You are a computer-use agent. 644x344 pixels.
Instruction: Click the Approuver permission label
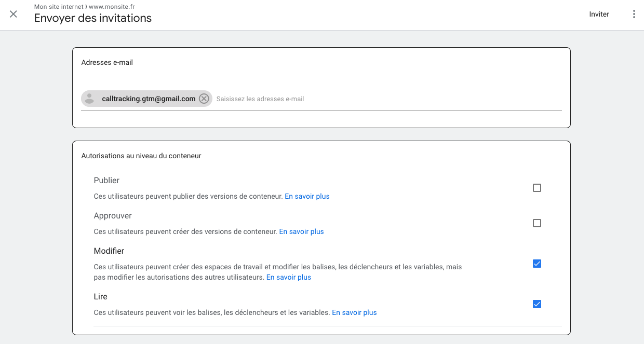[x=113, y=216]
